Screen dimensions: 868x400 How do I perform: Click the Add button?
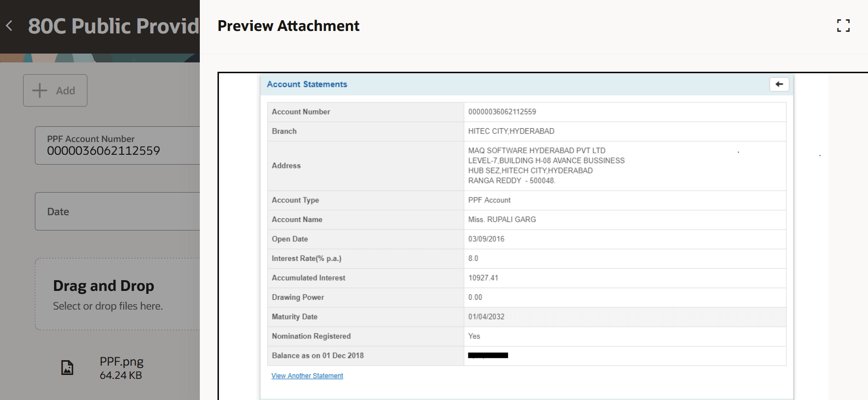tap(55, 90)
